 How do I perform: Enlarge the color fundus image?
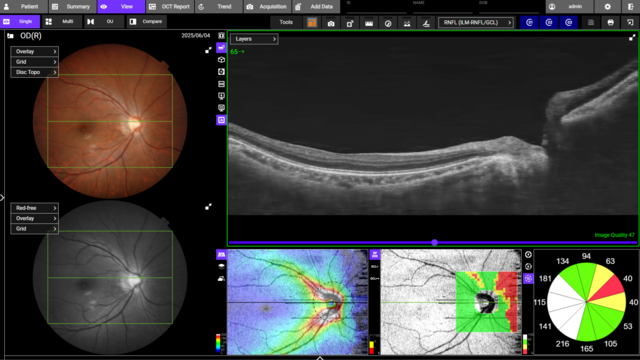pyautogui.click(x=208, y=50)
